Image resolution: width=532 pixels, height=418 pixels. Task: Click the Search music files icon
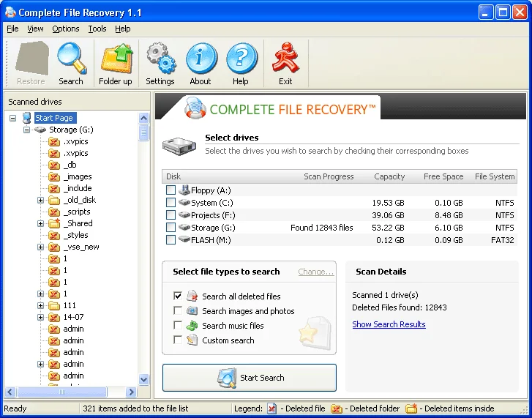pyautogui.click(x=192, y=325)
